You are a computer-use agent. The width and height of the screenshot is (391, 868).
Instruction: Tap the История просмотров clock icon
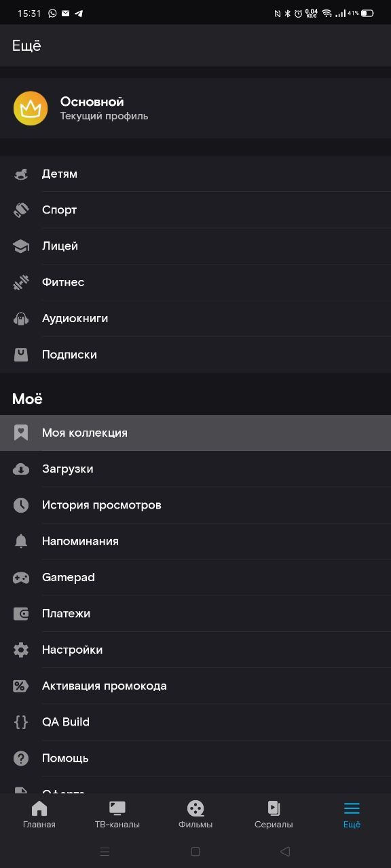21,505
